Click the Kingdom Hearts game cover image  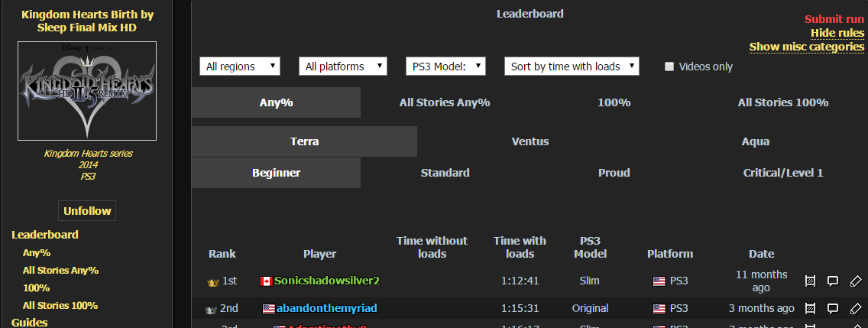pos(87,91)
